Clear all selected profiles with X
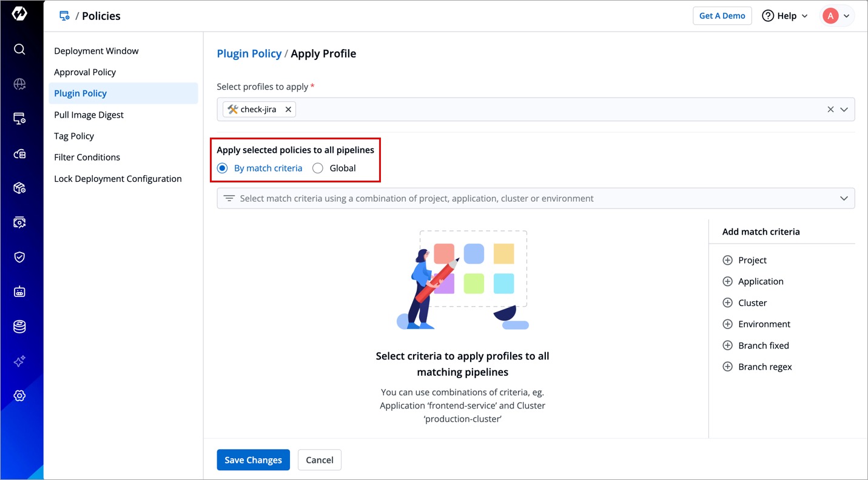The width and height of the screenshot is (868, 480). pos(830,110)
